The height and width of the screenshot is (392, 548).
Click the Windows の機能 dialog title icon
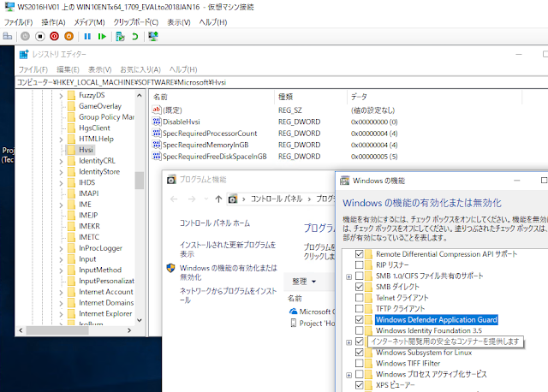[344, 181]
